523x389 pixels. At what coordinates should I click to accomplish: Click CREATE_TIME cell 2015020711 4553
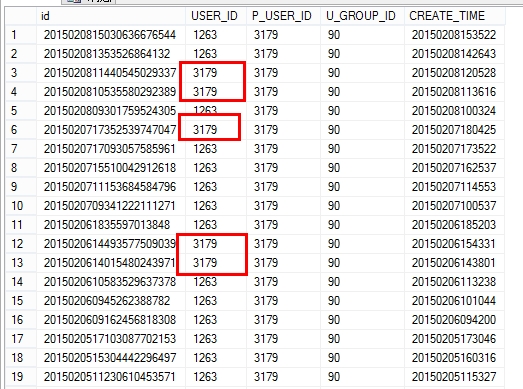pos(454,187)
